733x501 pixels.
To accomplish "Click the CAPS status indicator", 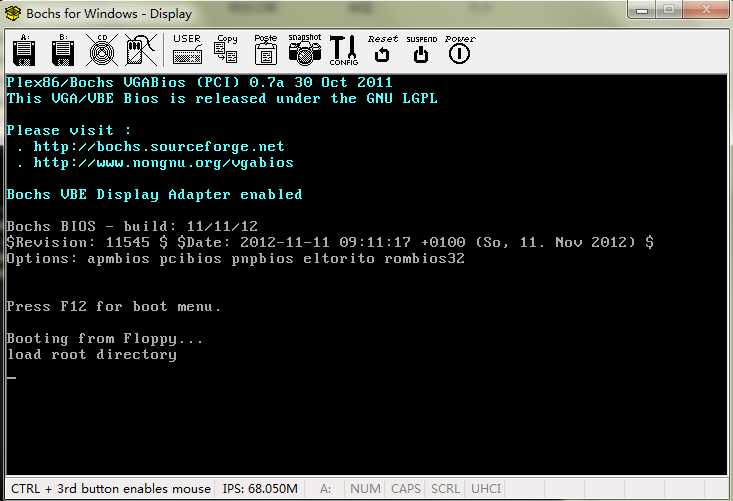I will pos(406,489).
